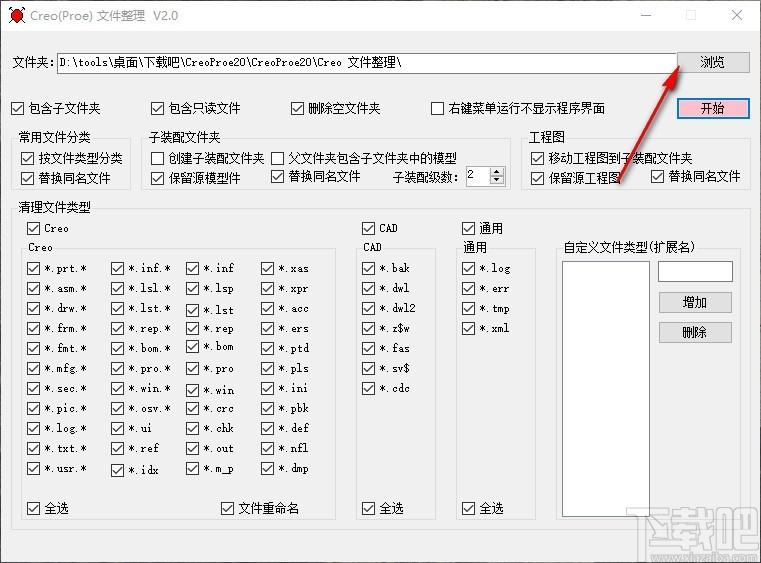This screenshot has width=761, height=563.
Task: Click the 删除 delete button
Action: click(695, 332)
